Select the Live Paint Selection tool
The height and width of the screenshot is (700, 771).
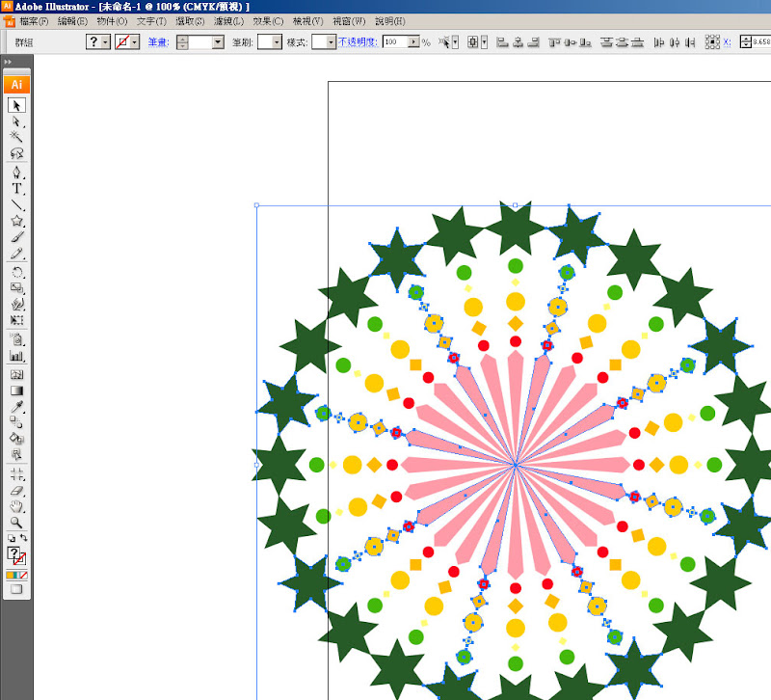point(16,454)
